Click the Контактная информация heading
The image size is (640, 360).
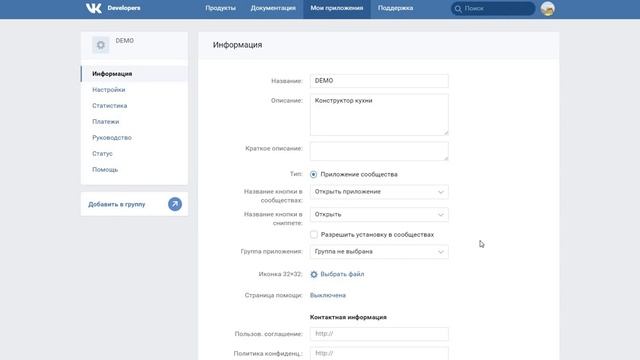click(348, 317)
